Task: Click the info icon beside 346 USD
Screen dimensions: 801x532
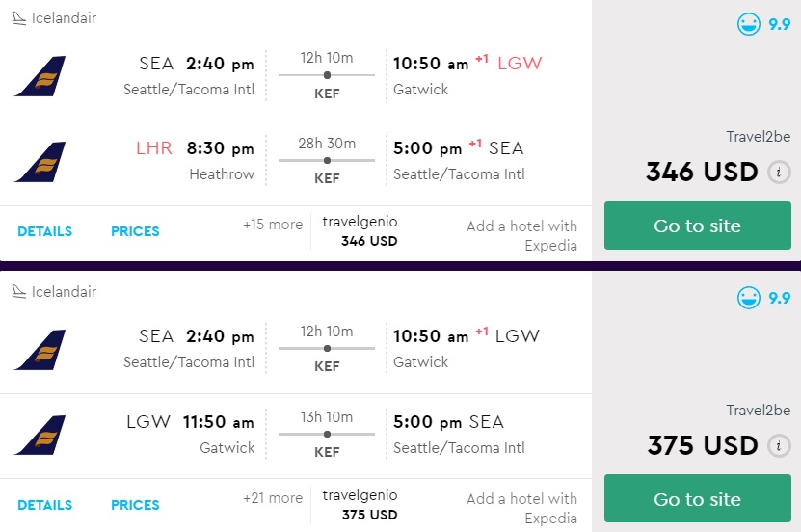Action: [x=779, y=173]
